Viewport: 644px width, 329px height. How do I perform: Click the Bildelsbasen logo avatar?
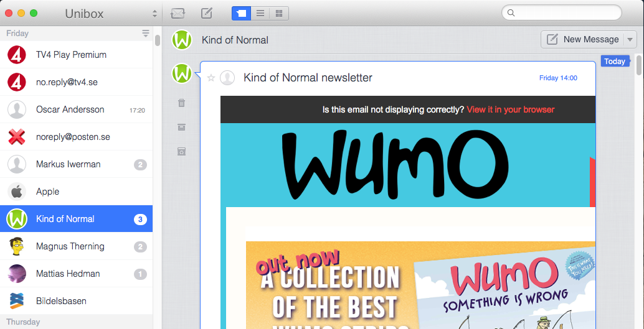17,300
